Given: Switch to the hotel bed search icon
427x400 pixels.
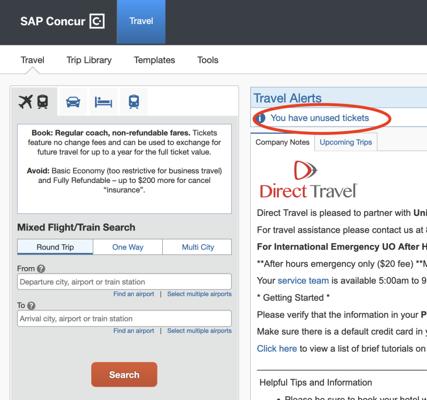Looking at the screenshot, I should click(103, 102).
